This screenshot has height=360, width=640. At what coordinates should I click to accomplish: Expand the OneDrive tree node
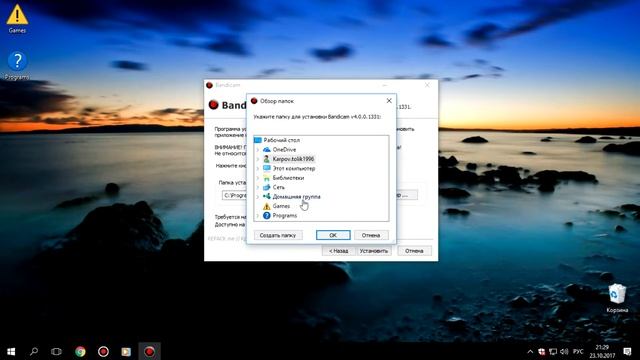coord(258,150)
